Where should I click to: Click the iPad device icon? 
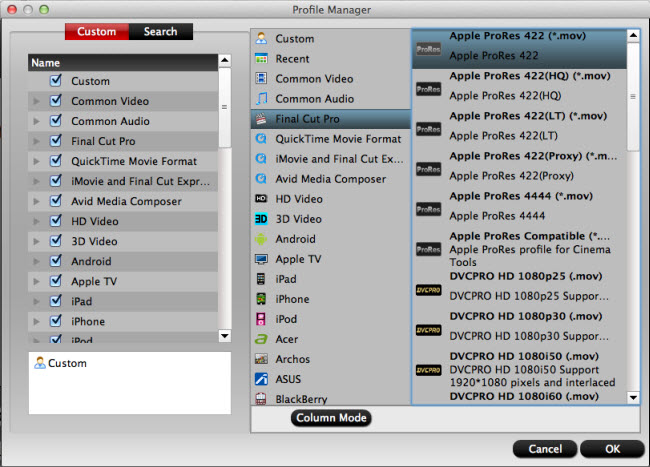click(261, 279)
